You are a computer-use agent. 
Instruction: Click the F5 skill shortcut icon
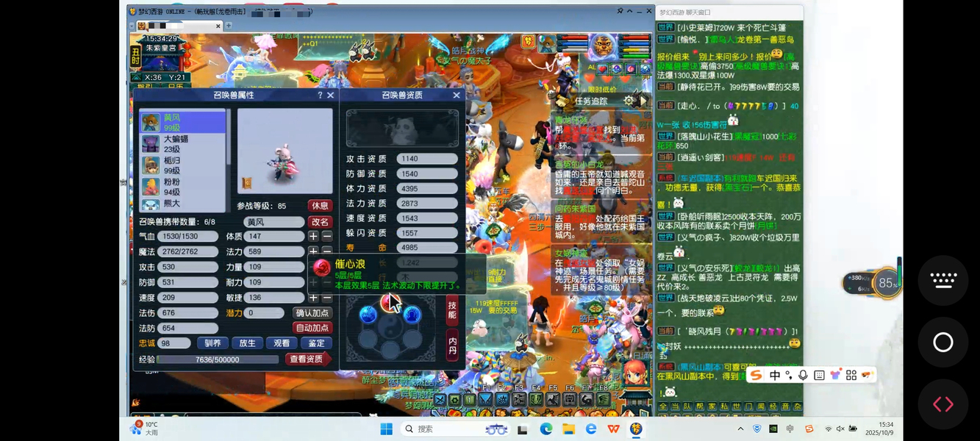(x=552, y=399)
